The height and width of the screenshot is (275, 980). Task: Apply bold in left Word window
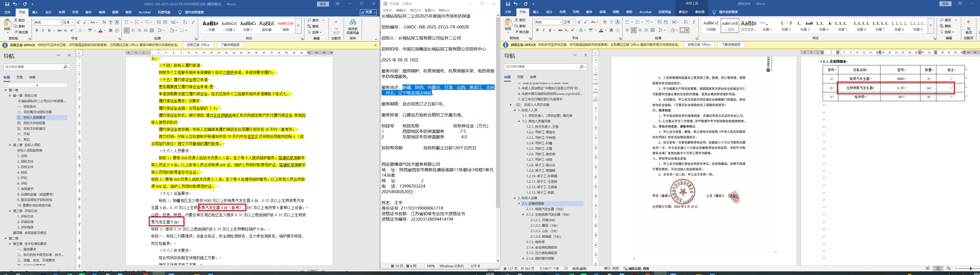37,30
